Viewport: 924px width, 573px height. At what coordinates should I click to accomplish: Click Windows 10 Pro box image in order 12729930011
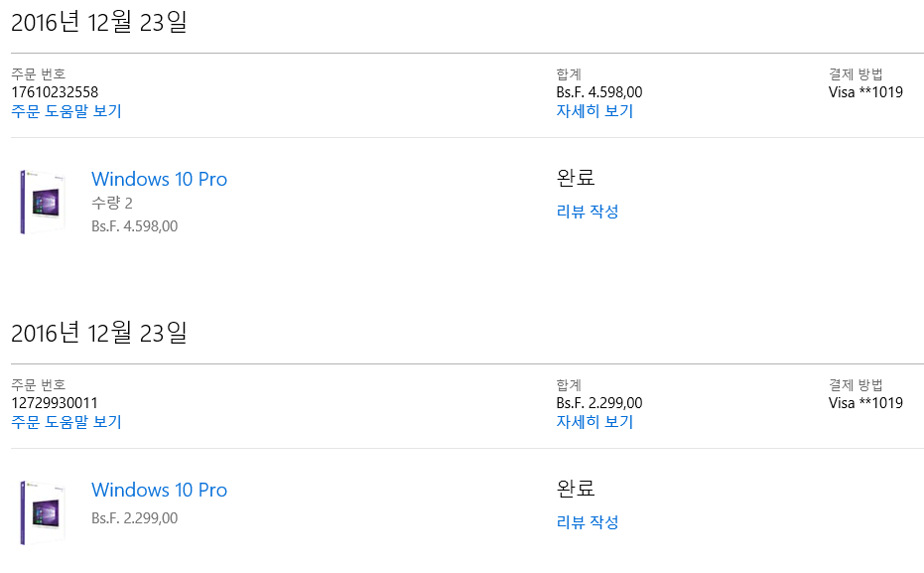coord(42,512)
